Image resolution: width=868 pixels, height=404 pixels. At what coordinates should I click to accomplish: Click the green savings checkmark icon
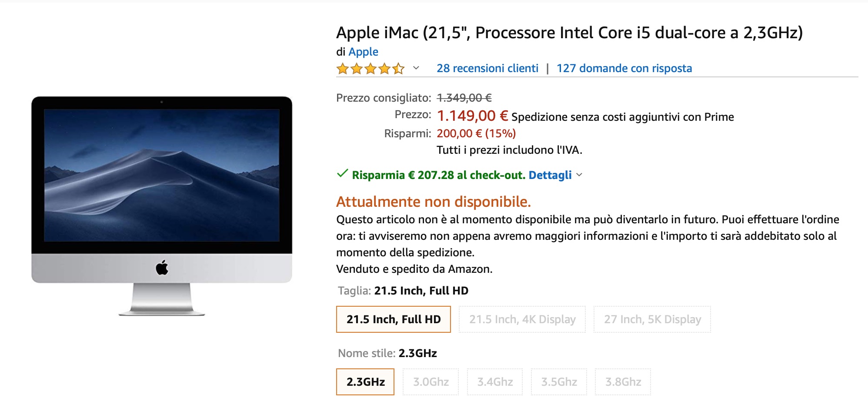(x=342, y=174)
